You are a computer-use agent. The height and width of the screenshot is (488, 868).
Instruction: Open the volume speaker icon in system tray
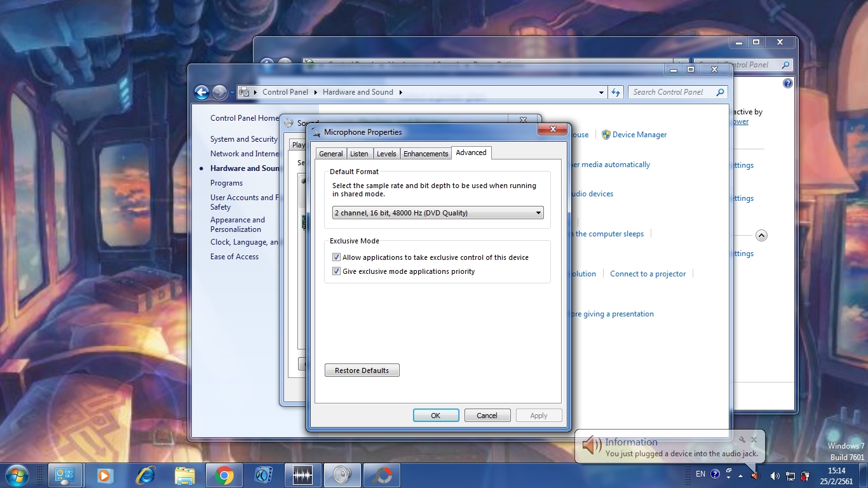[775, 475]
